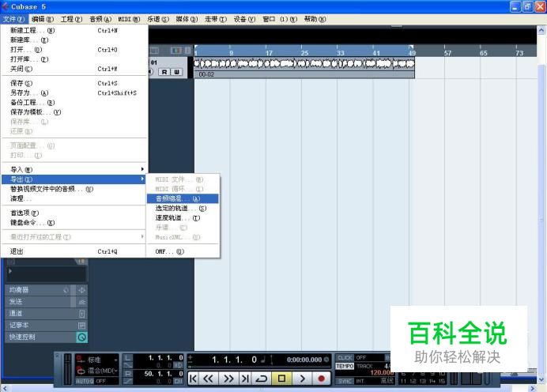Toggle the TEMPO track button

[345, 366]
